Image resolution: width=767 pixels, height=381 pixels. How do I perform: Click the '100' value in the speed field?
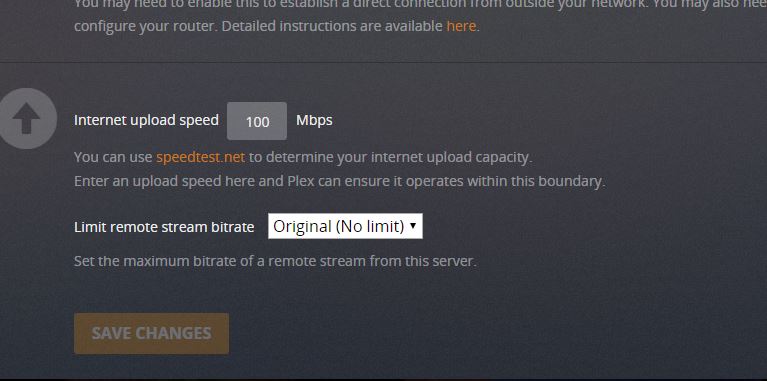(257, 122)
